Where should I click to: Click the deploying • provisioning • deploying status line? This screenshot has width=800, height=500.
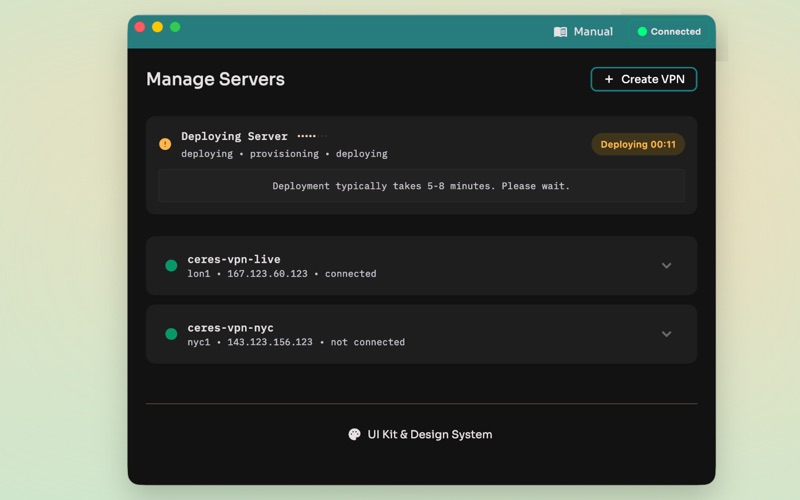coord(284,154)
